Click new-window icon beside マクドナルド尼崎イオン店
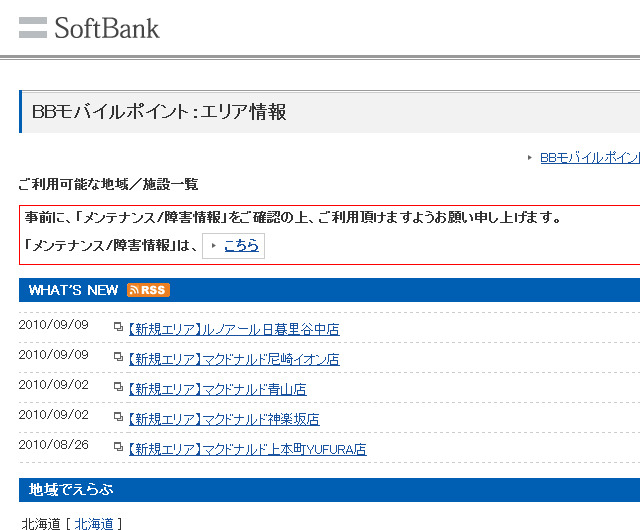 click(118, 357)
